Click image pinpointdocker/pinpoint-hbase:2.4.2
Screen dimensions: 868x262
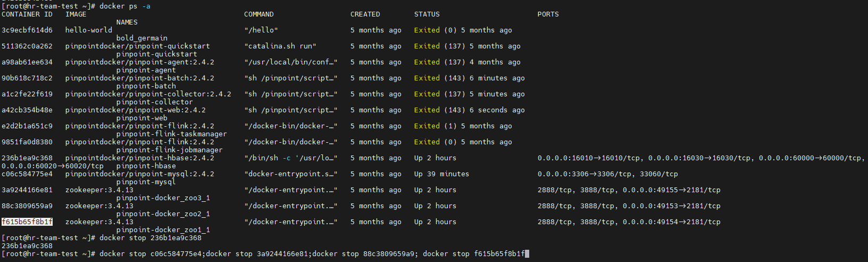tap(140, 158)
